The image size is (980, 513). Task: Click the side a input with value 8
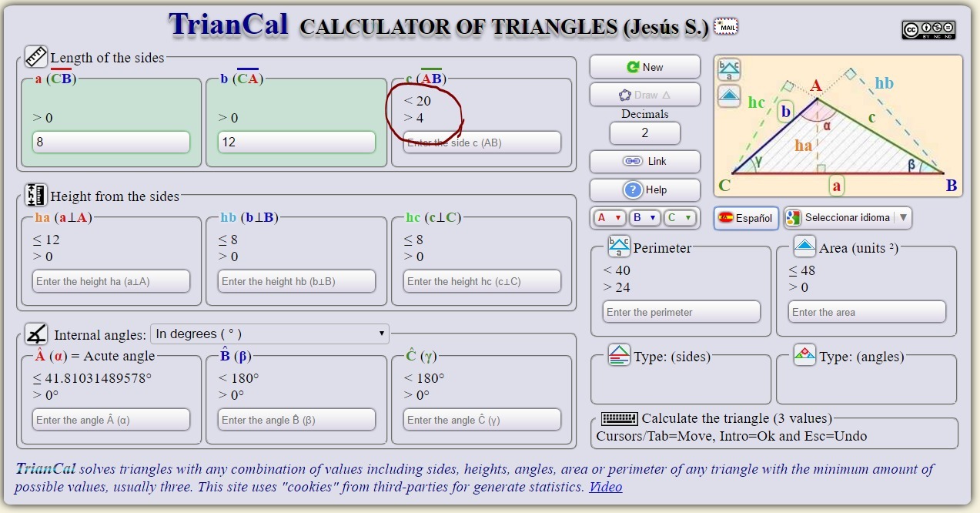point(111,142)
